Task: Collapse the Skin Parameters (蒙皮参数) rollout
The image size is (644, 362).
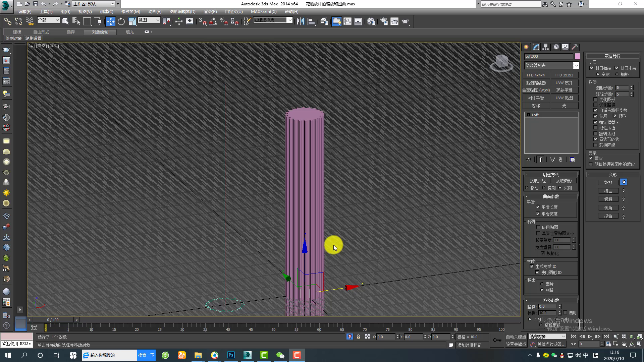Action: click(612, 56)
